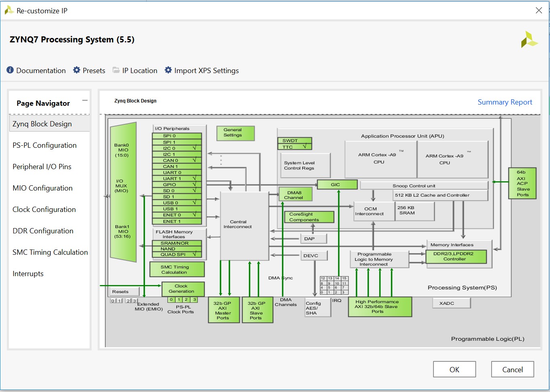Click the Config AES/SHA box
This screenshot has width=550, height=392.
317,308
